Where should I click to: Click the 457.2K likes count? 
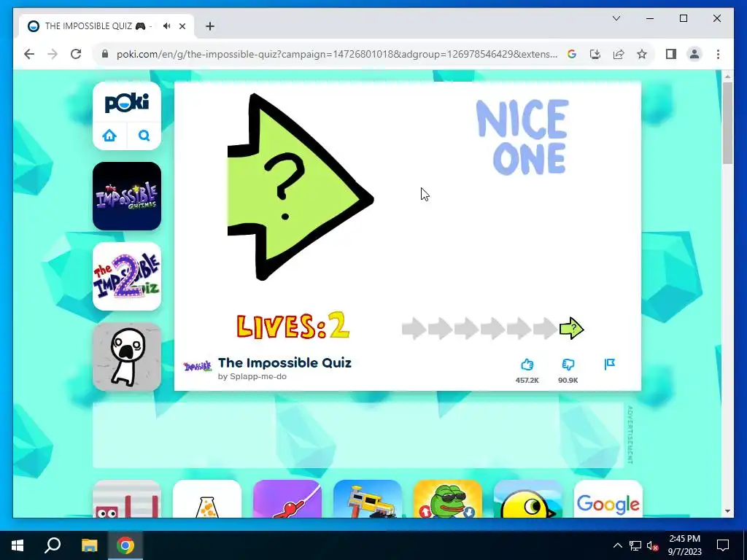527,380
